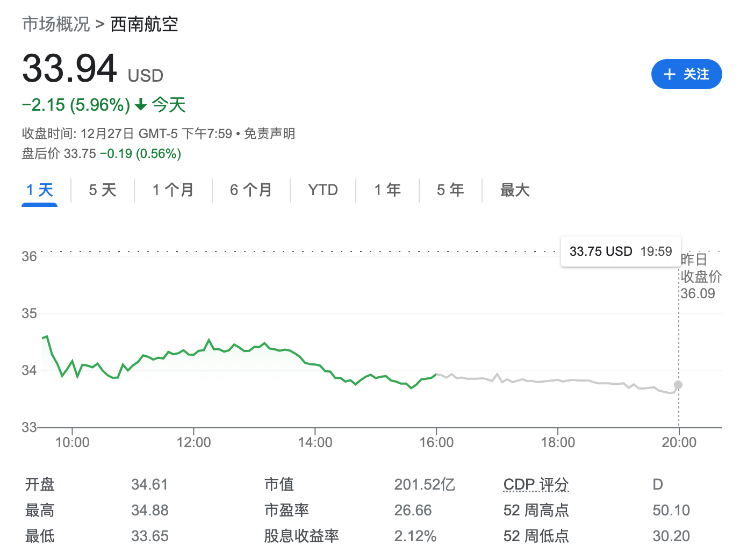
Task: Click the 33.75 USD 19:59 tooltip
Action: point(621,252)
